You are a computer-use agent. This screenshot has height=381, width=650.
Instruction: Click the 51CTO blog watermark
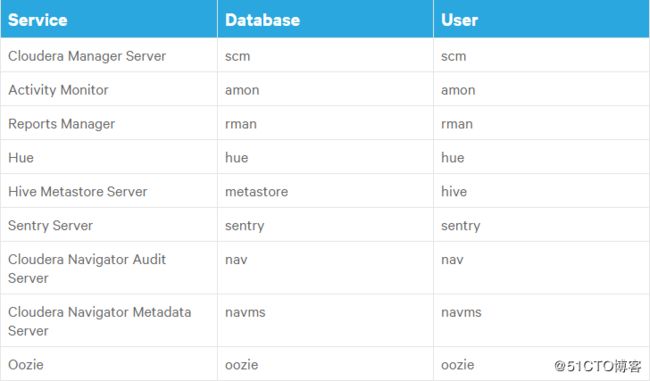click(597, 366)
